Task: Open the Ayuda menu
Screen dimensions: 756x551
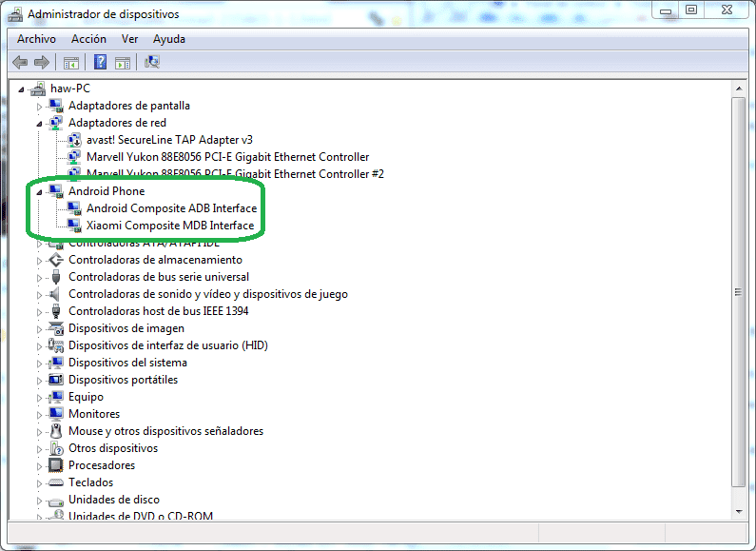Action: [x=169, y=39]
